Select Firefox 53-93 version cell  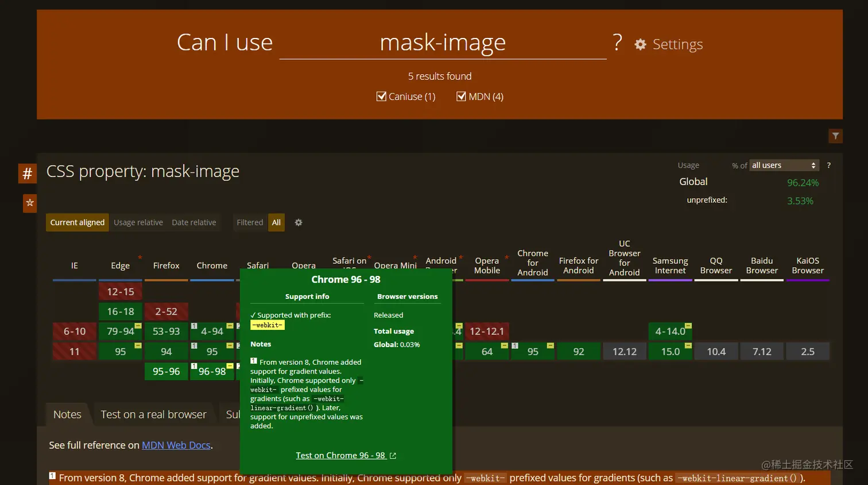point(166,332)
